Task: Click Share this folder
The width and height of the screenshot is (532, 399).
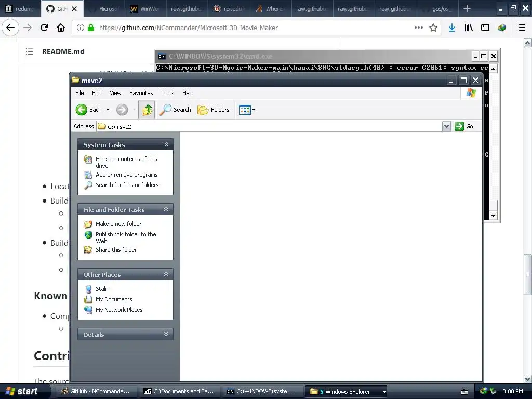Action: [x=116, y=250]
